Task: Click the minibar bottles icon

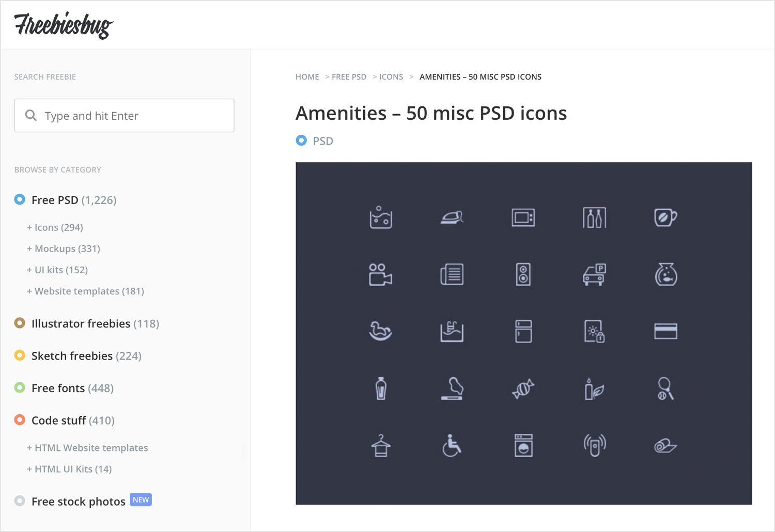Action: pos(595,217)
